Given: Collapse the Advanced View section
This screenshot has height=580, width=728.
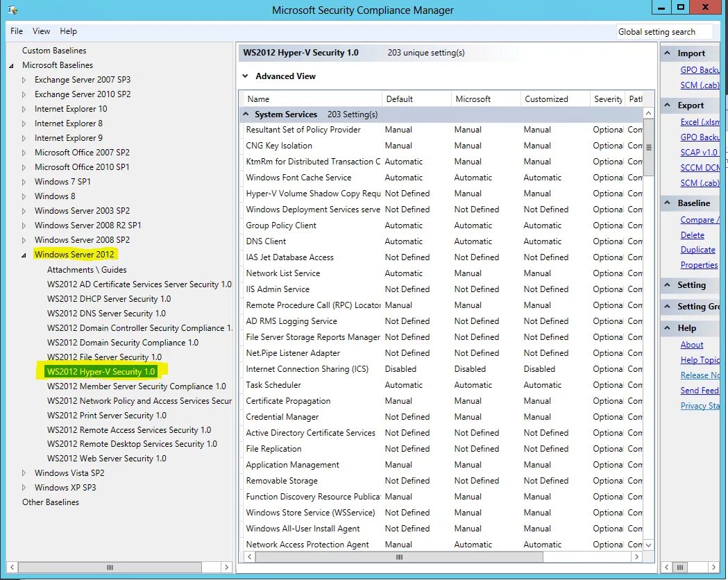Looking at the screenshot, I should coord(245,76).
